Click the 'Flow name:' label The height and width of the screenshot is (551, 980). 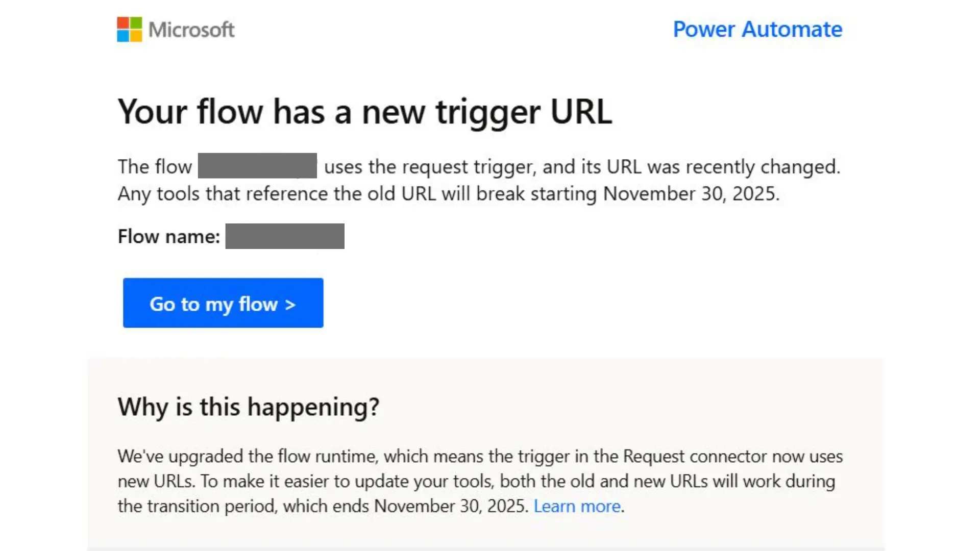pos(168,236)
